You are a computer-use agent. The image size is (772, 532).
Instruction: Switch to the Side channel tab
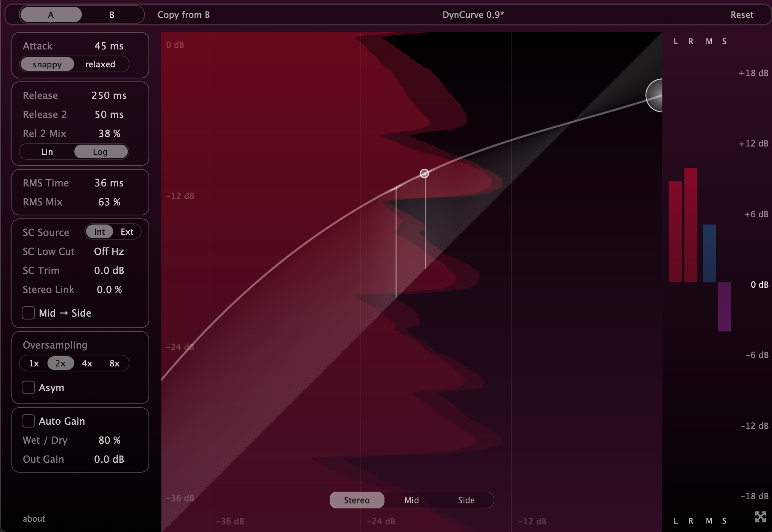pyautogui.click(x=466, y=500)
